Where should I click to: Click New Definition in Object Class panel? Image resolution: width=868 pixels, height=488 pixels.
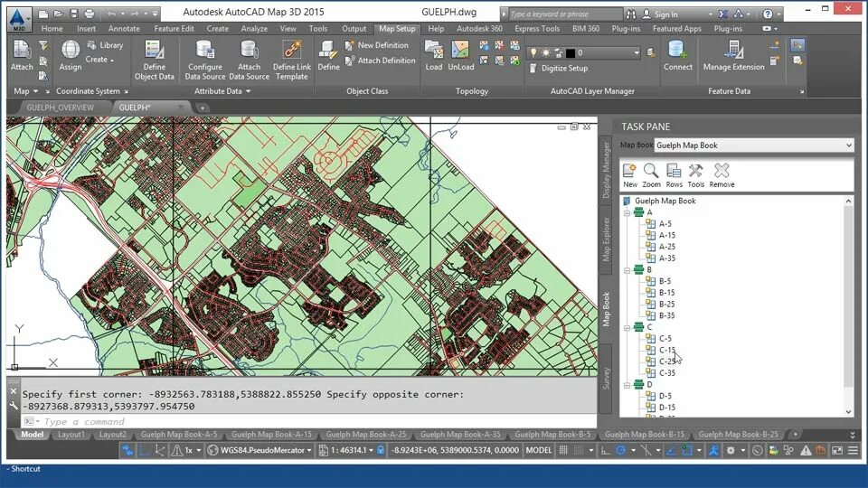pos(382,45)
